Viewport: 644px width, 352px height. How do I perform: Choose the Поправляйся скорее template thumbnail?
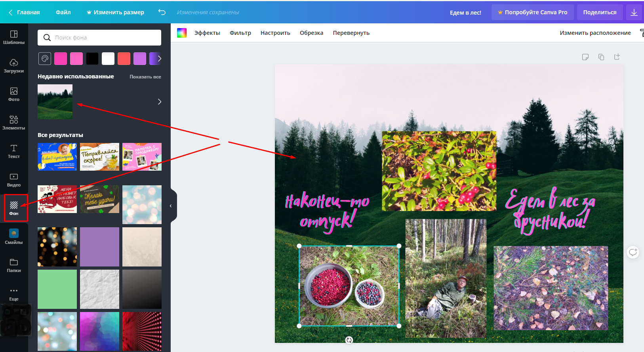(x=99, y=157)
